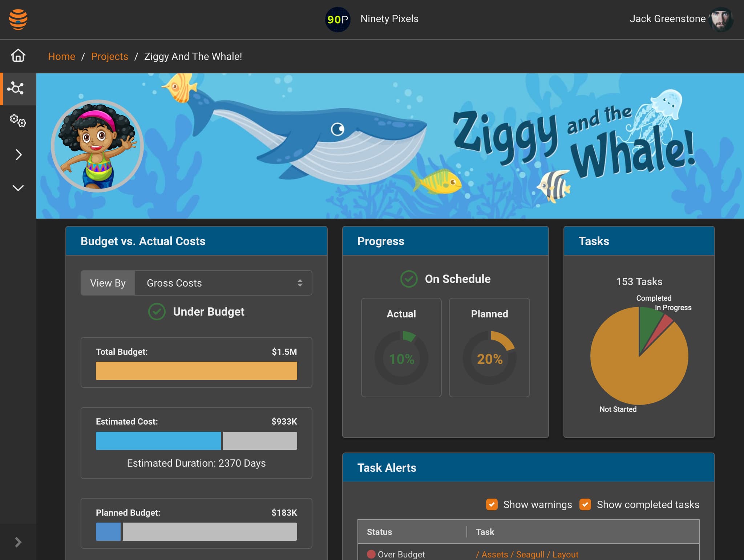Image resolution: width=744 pixels, height=560 pixels.
Task: Expand the bottom left sidebar arrow
Action: click(x=18, y=542)
